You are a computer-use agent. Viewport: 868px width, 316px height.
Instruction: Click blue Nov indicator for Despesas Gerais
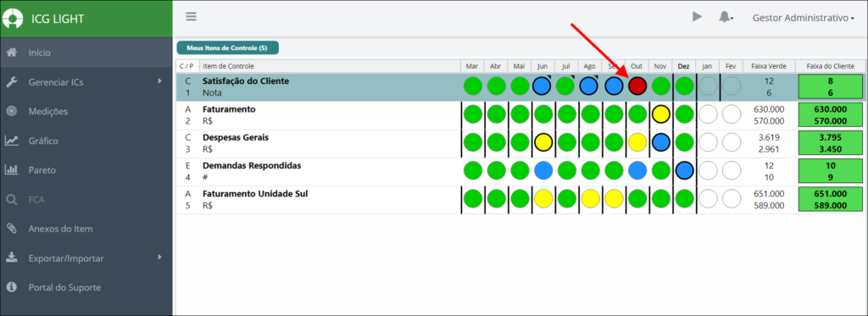click(661, 143)
